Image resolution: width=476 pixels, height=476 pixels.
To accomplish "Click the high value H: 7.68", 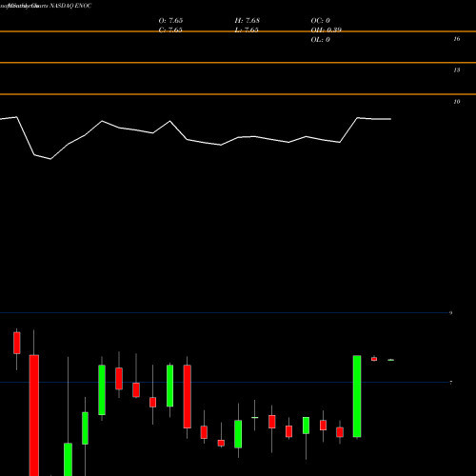I will click(x=248, y=20).
